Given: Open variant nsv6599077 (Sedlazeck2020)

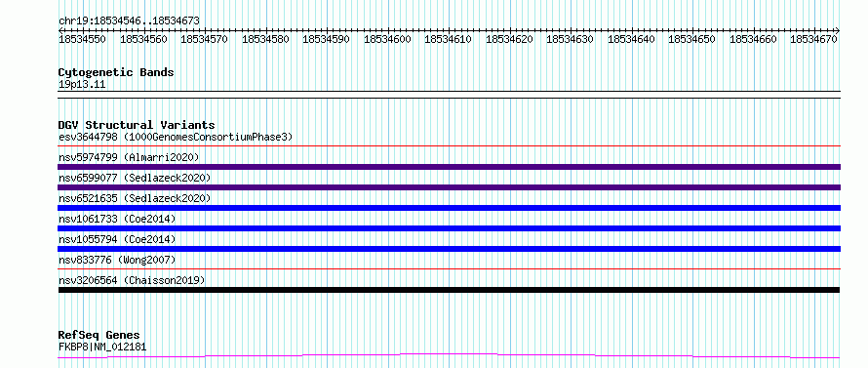Looking at the screenshot, I should 135,178.
